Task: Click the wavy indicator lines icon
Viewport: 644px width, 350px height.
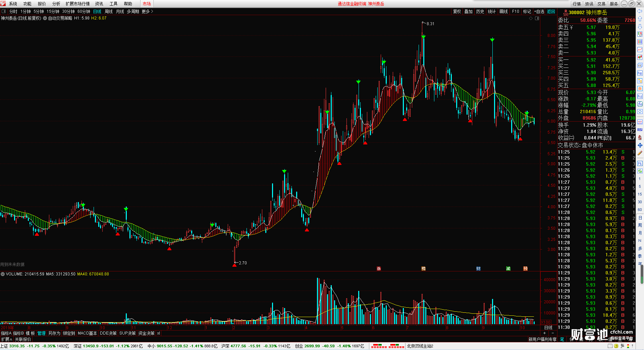Action: pyautogui.click(x=640, y=122)
